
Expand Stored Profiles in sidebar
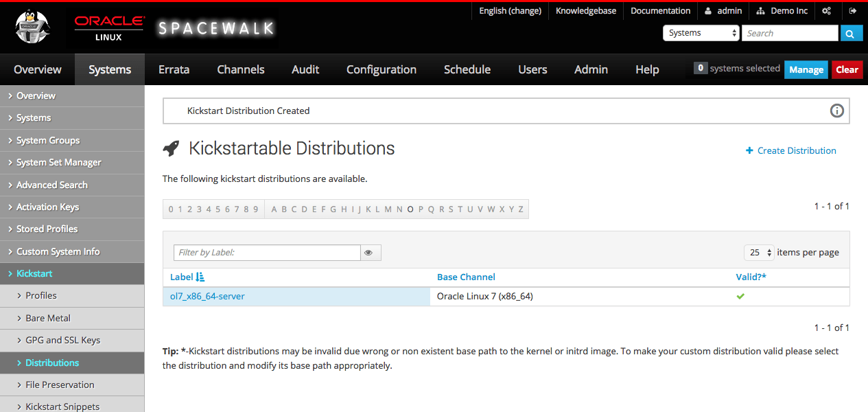click(72, 229)
